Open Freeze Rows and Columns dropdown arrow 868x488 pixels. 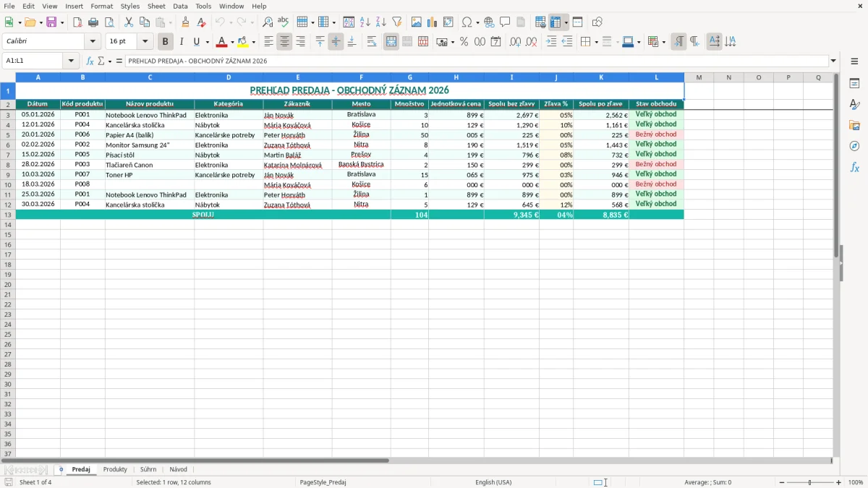pyautogui.click(x=566, y=22)
